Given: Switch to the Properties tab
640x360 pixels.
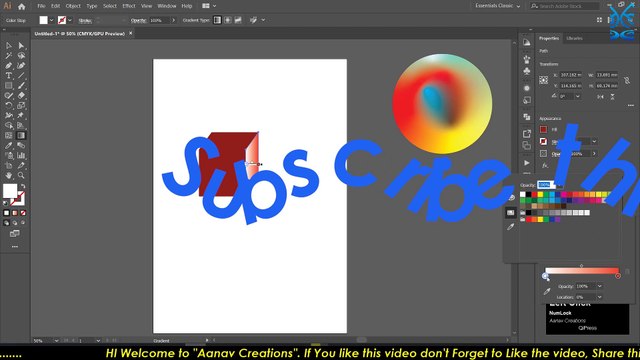Looking at the screenshot, I should (x=549, y=38).
